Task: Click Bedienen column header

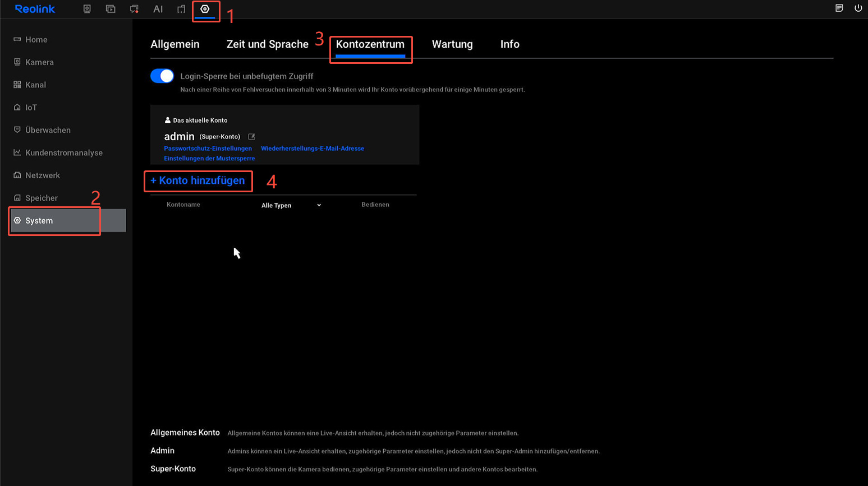Action: pos(375,205)
